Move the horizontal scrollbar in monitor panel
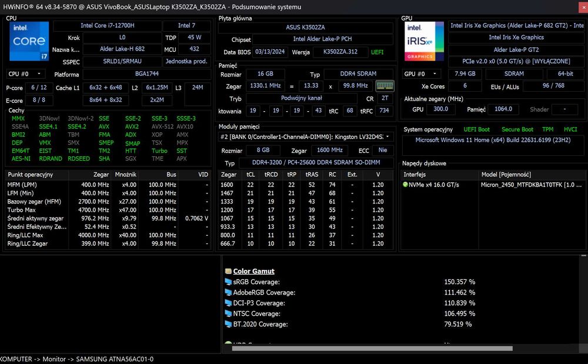Image resolution: width=588 pixels, height=364 pixels. point(372,348)
